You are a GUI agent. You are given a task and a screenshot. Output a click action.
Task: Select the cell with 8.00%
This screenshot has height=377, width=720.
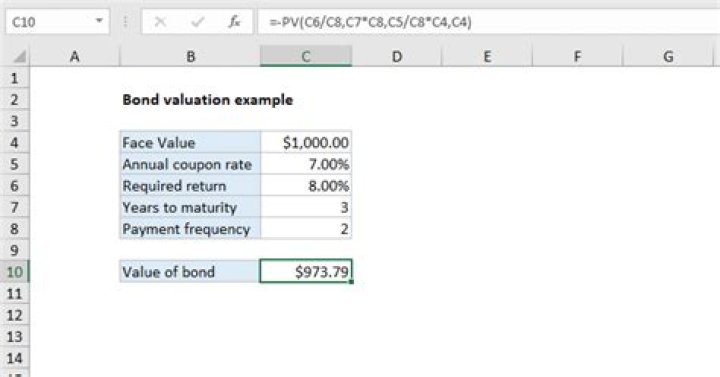[x=306, y=186]
